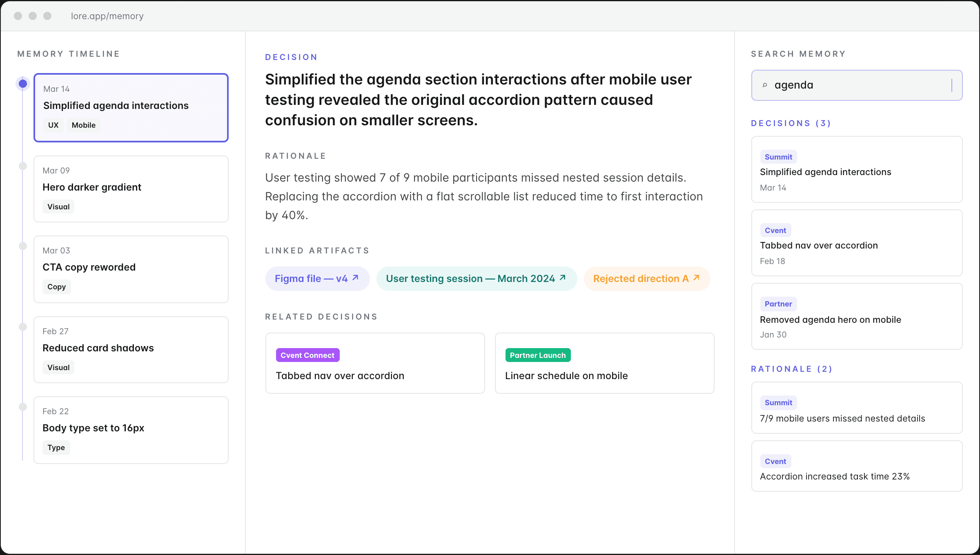Click the Mobile tag on Mar 14 card
This screenshot has width=980, height=555.
click(83, 125)
